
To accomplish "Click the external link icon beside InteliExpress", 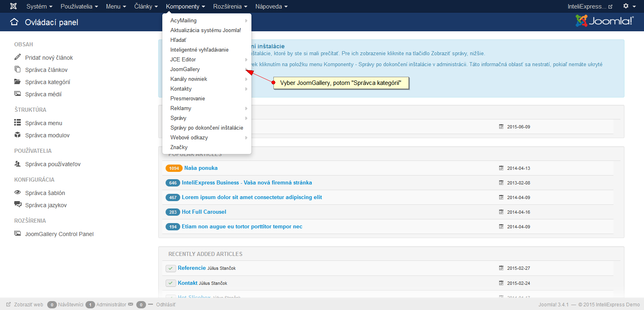I will pos(610,7).
